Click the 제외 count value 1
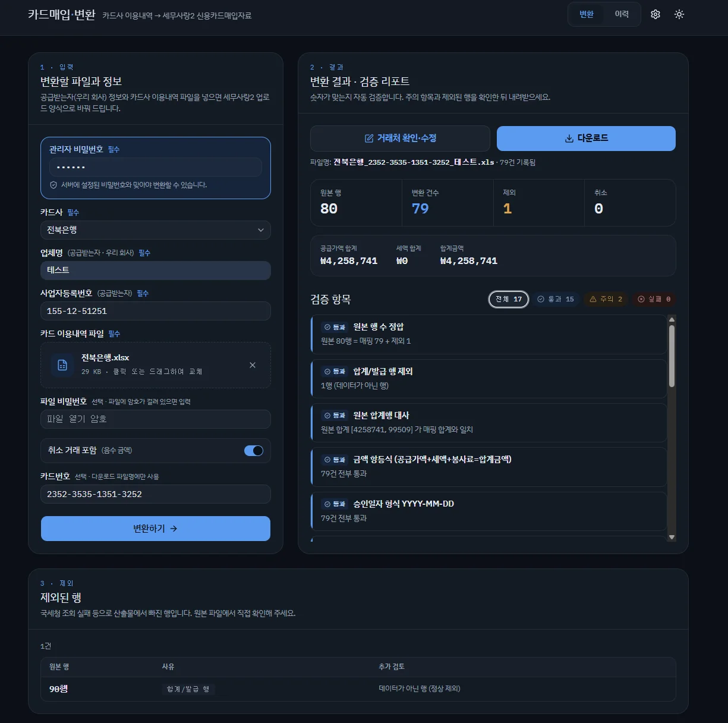 coord(507,209)
